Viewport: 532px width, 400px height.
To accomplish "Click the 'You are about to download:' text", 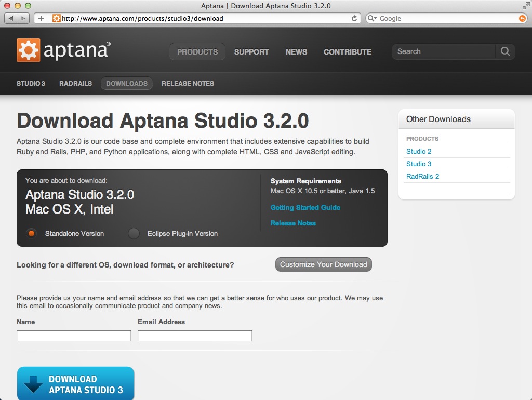I will (x=66, y=180).
